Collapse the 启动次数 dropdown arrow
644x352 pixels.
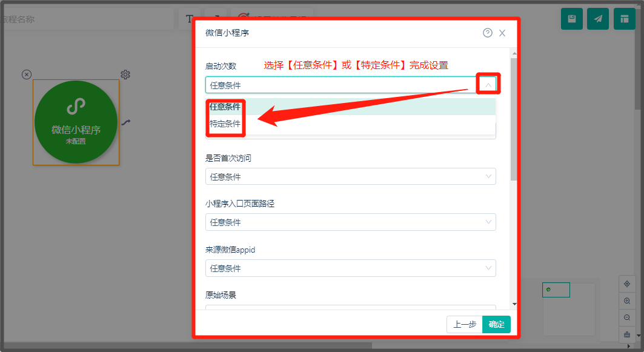coord(488,85)
